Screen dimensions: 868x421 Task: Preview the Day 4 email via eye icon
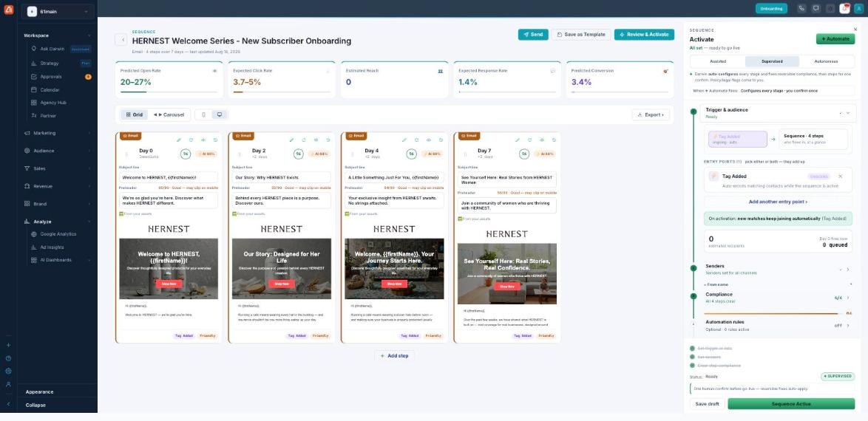429,140
